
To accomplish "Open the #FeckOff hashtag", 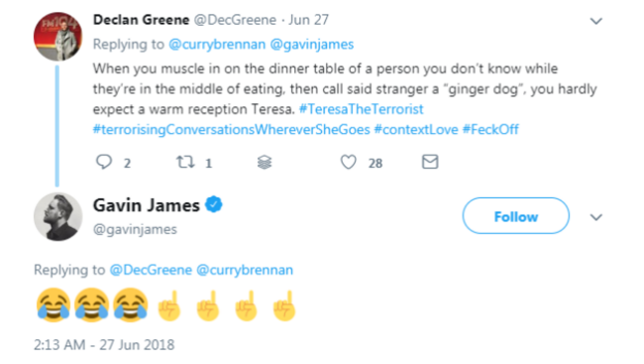I will point(490,130).
